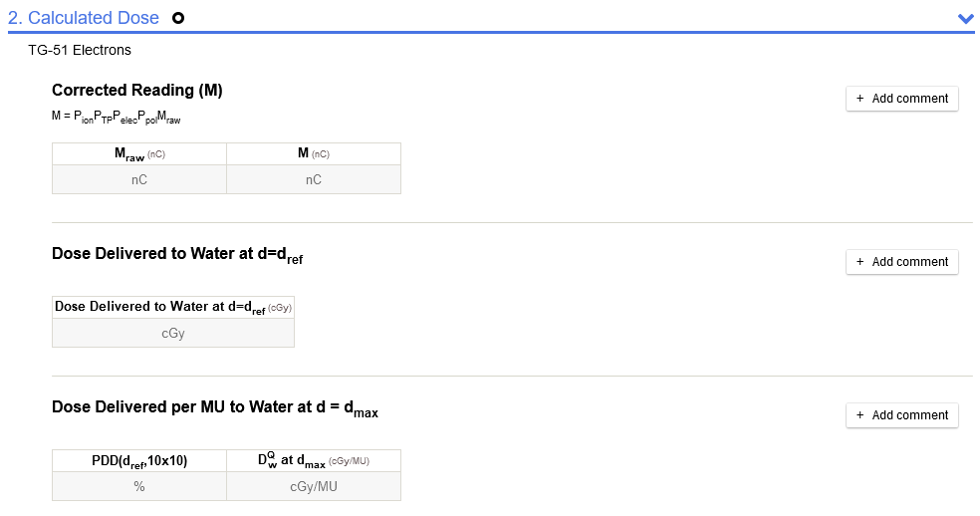This screenshot has height=516, width=980.
Task: Collapse the Calculated Dose section chevron
Action: [964, 18]
